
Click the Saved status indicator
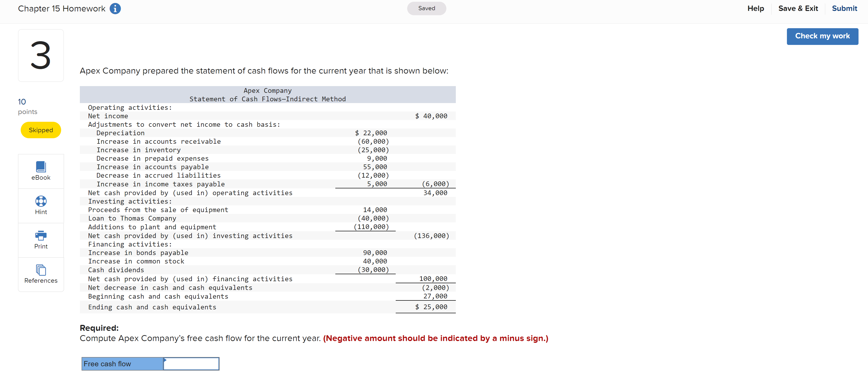point(426,8)
